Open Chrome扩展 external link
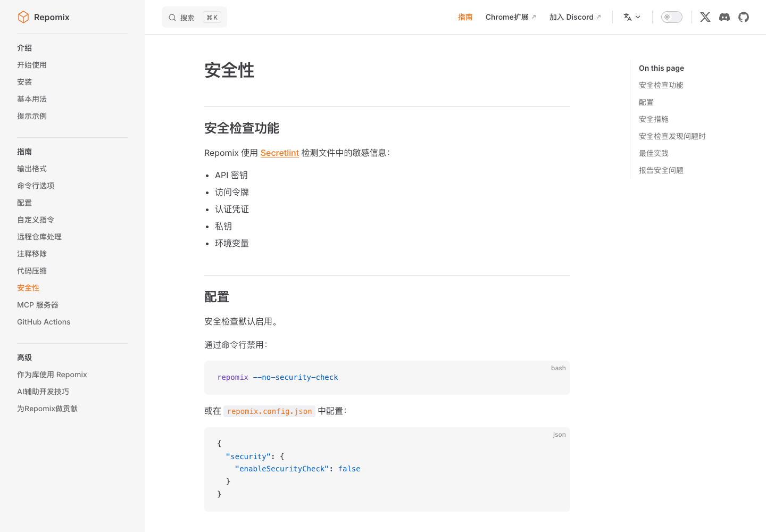Screen dimensions: 766x532 click(511, 17)
